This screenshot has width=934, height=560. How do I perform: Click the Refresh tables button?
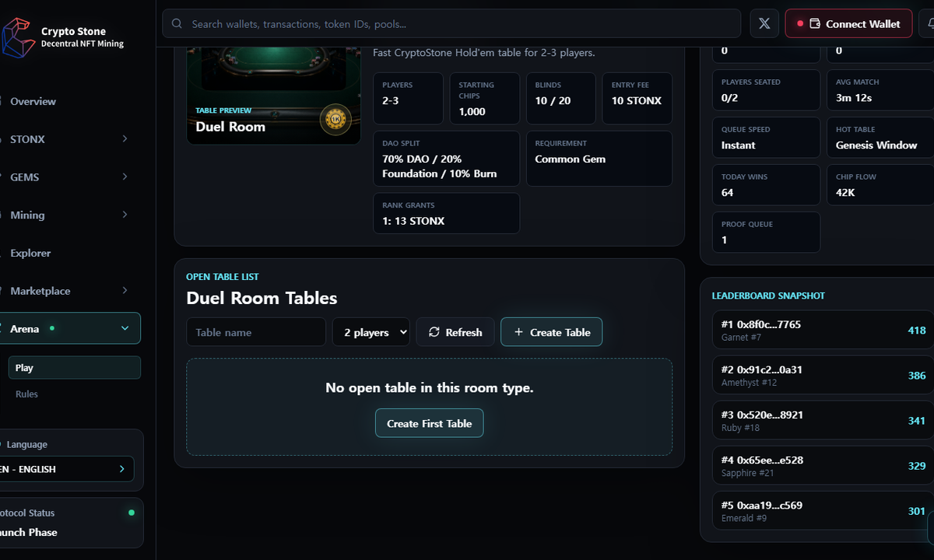tap(455, 332)
